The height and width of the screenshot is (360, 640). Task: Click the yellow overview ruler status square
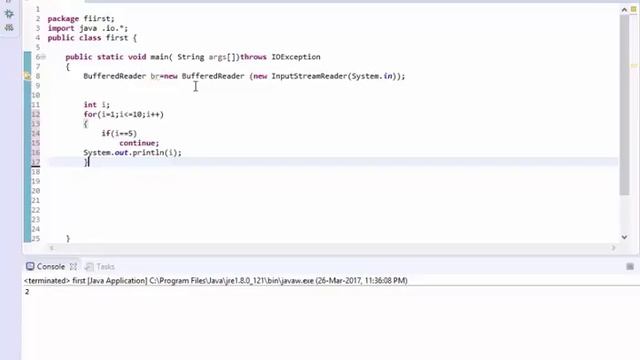click(x=633, y=9)
